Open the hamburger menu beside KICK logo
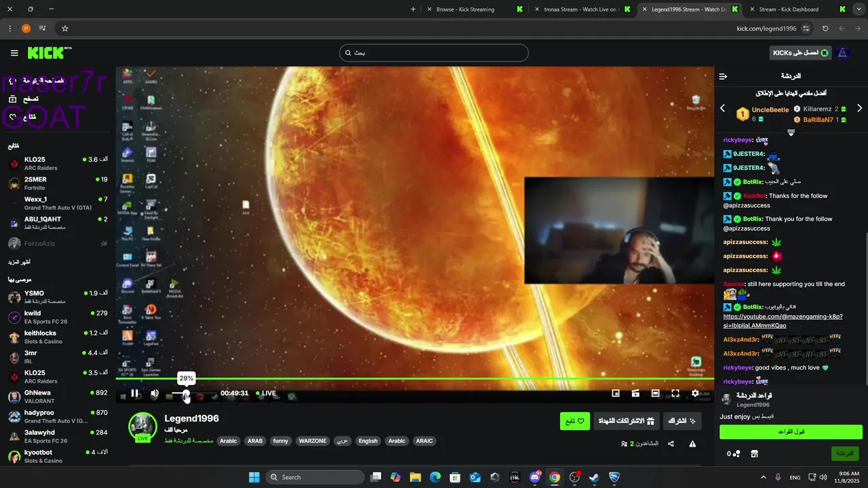This screenshot has width=868, height=488. point(14,53)
